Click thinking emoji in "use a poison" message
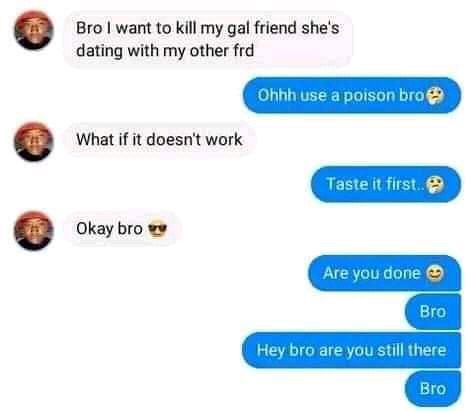Screen dimensions: 474x411 tap(436, 96)
